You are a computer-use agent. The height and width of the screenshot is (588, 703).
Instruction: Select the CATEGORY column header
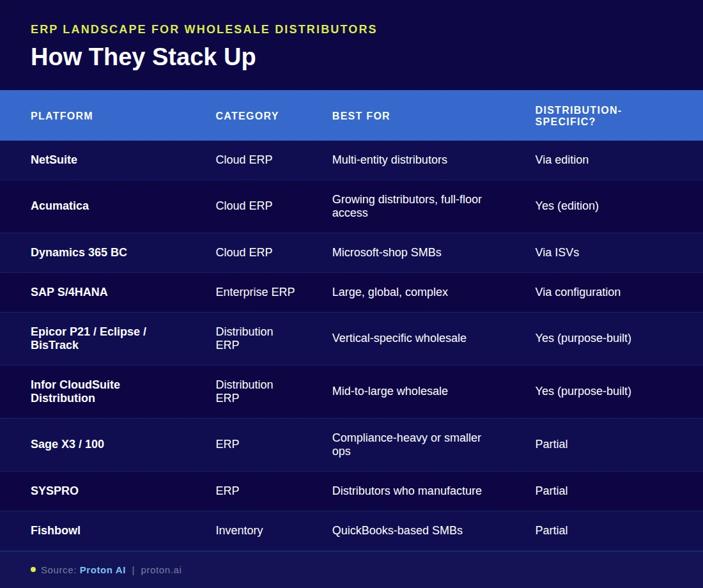pyautogui.click(x=247, y=116)
